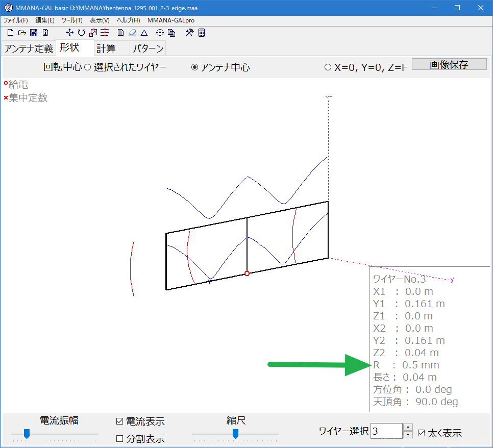The height and width of the screenshot is (448, 493).
Task: Click the document page toolbar icon
Action: (120, 33)
